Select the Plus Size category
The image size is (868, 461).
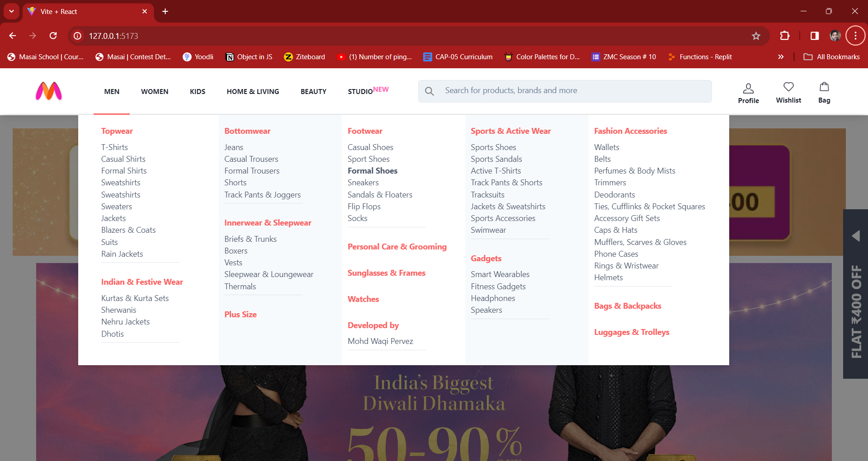[241, 315]
